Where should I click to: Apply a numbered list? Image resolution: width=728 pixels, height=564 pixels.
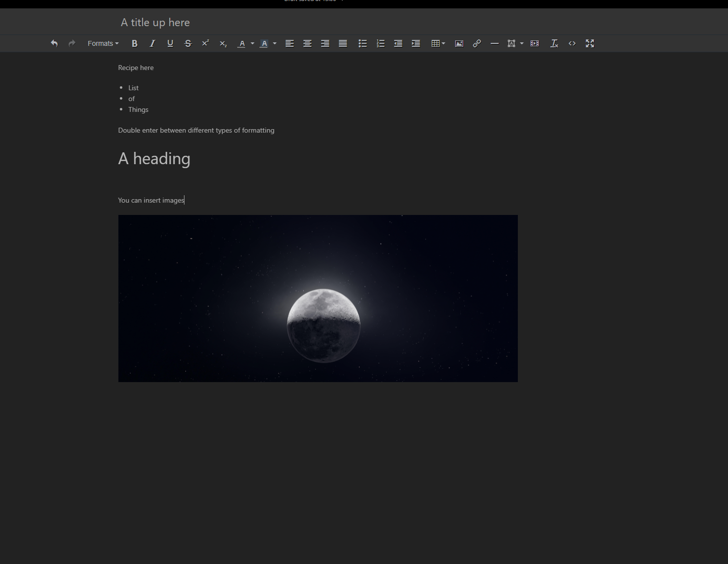380,43
